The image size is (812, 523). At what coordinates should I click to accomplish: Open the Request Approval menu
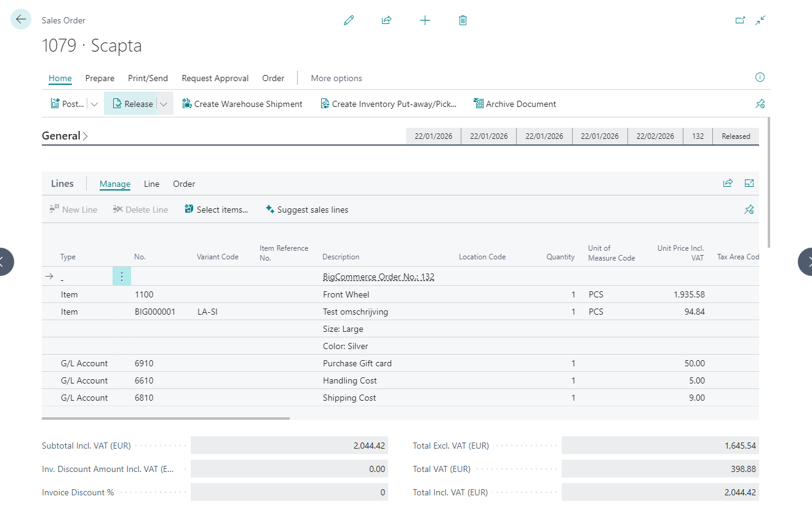point(215,78)
